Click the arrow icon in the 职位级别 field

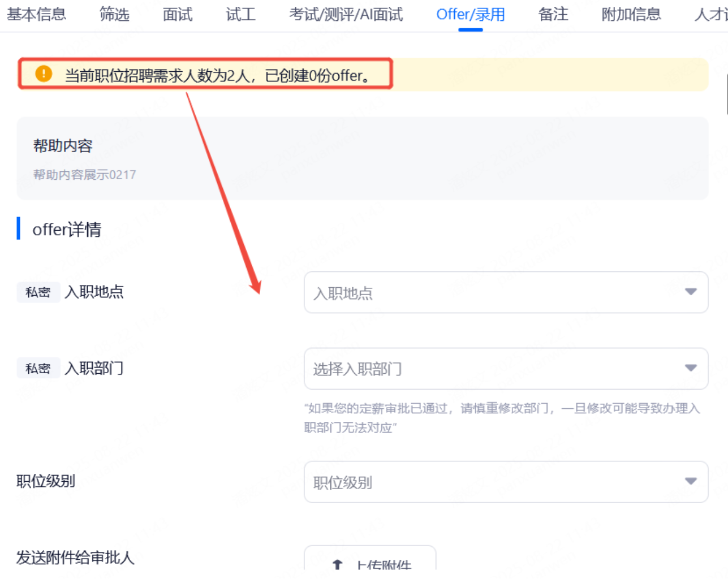tap(690, 481)
